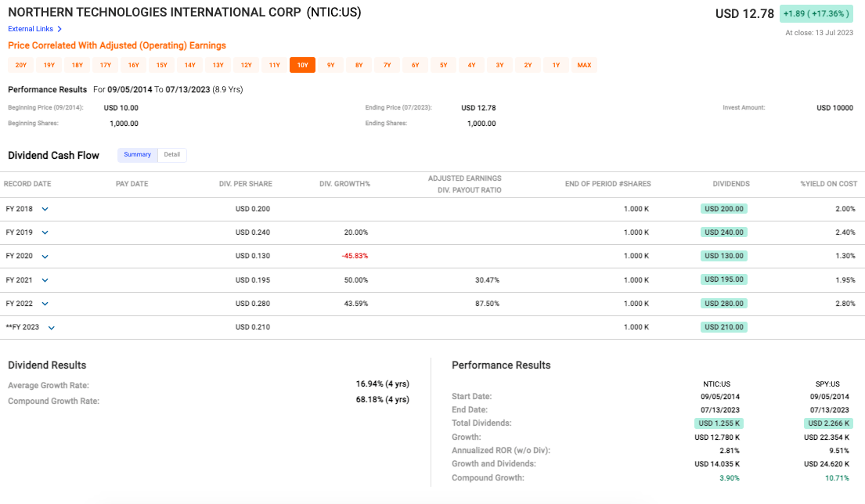Choose the 9Y period button

pyautogui.click(x=330, y=65)
